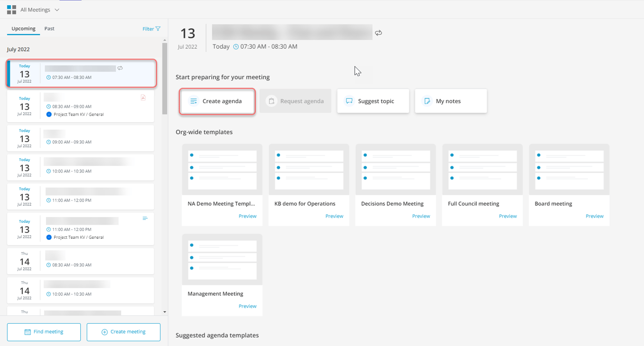This screenshot has width=644, height=346.
Task: Open My notes
Action: [x=450, y=101]
